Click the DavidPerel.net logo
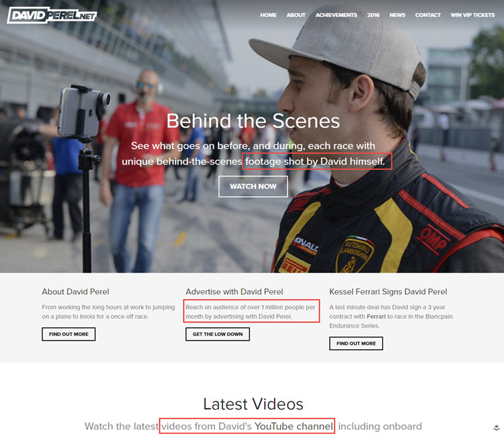The height and width of the screenshot is (436, 504). click(x=51, y=14)
